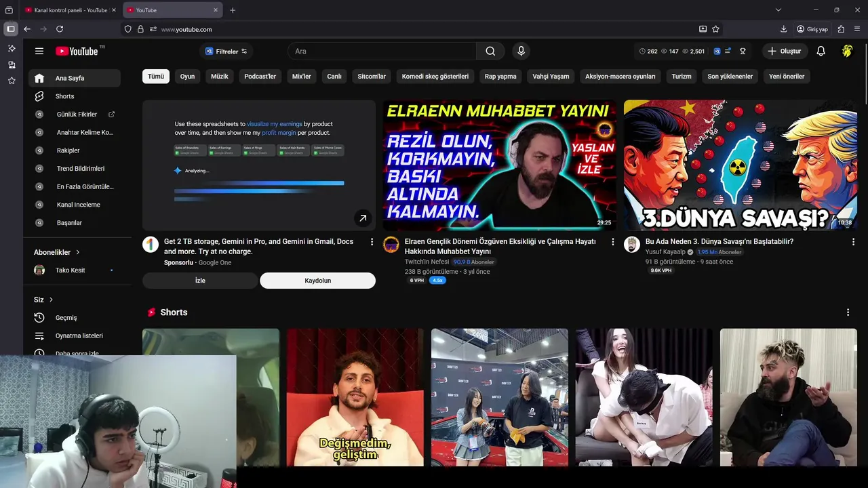868x488 pixels.
Task: Reload the page
Action: (60, 29)
